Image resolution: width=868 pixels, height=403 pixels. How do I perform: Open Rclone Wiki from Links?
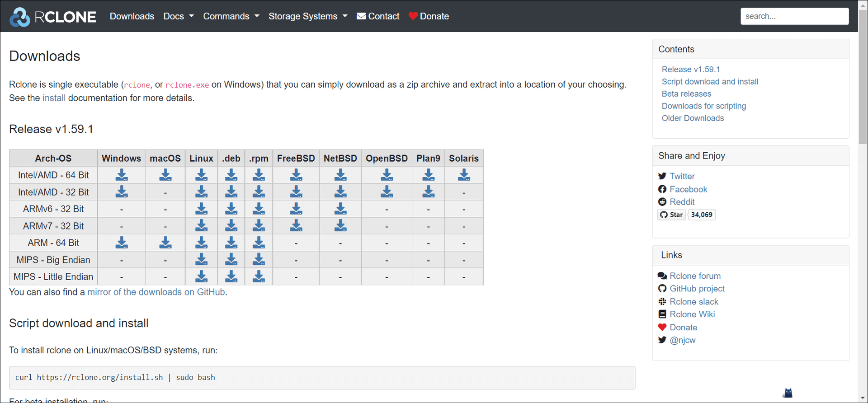(x=692, y=314)
